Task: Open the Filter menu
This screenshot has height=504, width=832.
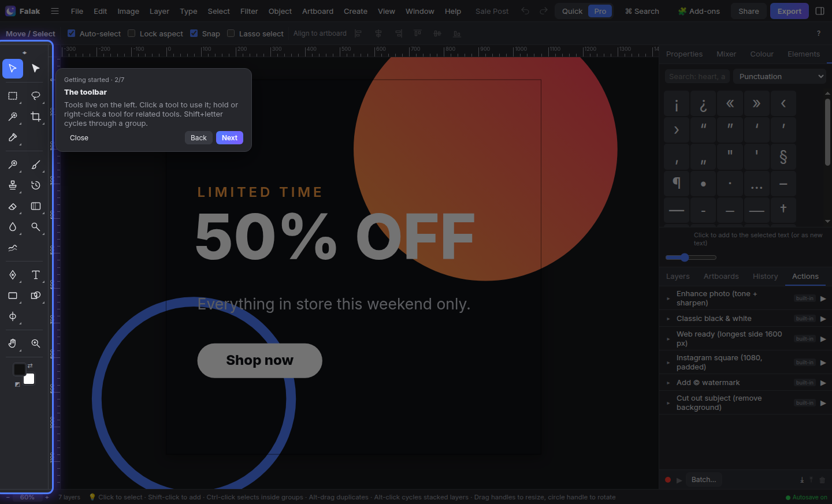Action: click(x=249, y=11)
